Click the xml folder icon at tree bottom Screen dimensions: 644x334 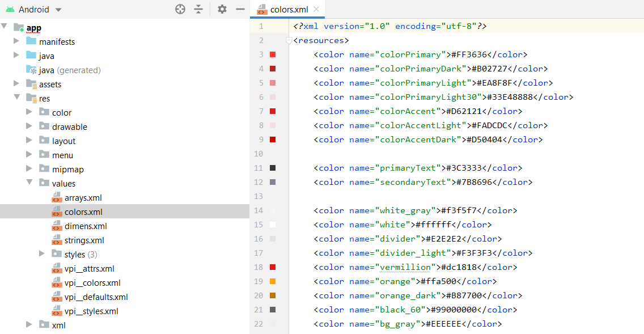[x=44, y=325]
